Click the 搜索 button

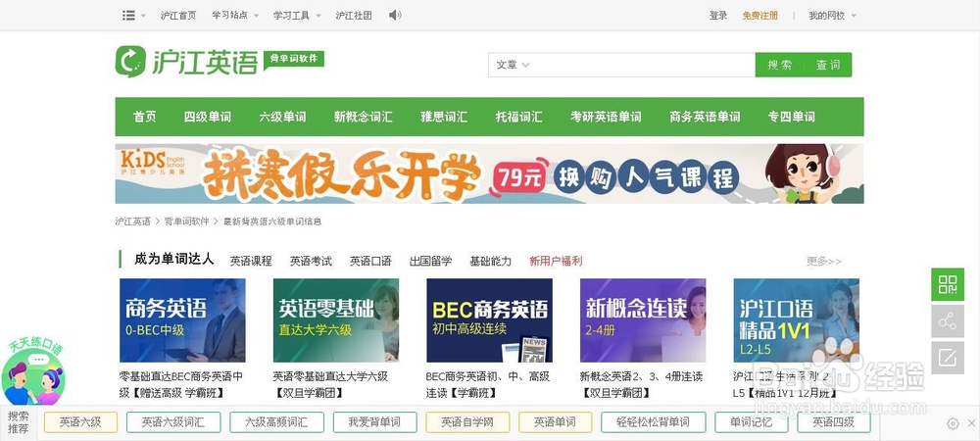[779, 65]
